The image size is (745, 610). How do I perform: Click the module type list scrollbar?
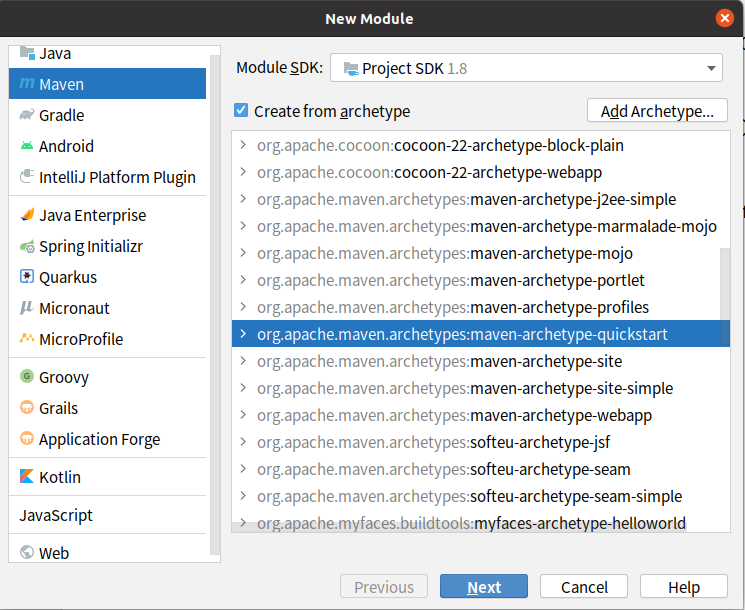coord(215,304)
